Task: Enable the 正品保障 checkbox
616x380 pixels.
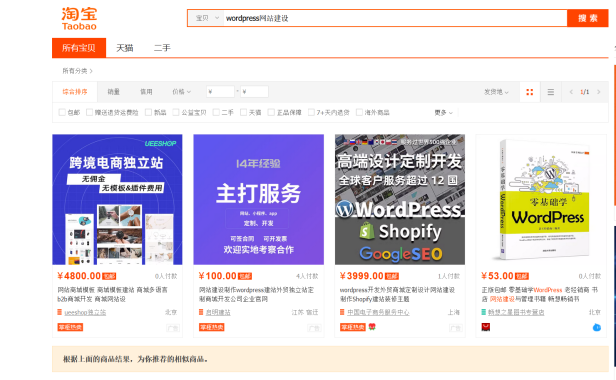Action: tap(271, 112)
